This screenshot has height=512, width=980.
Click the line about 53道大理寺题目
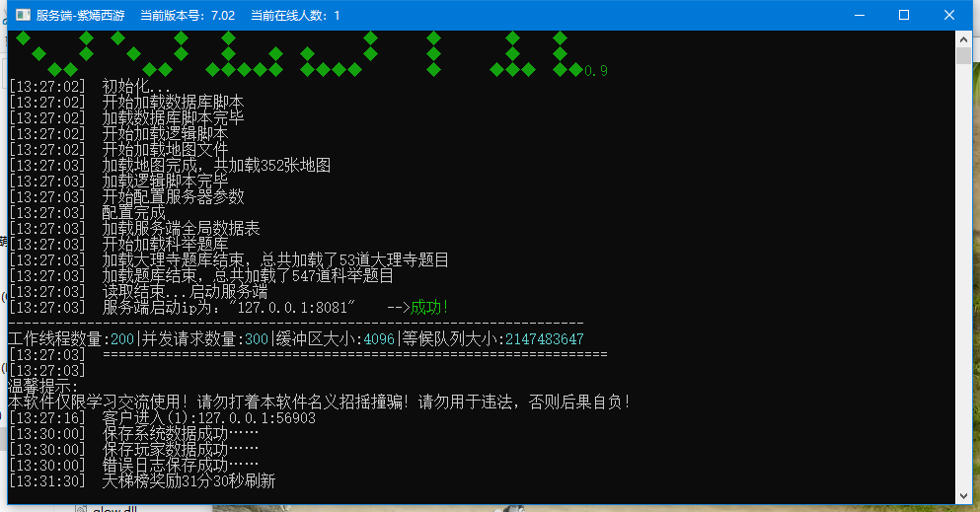point(275,259)
